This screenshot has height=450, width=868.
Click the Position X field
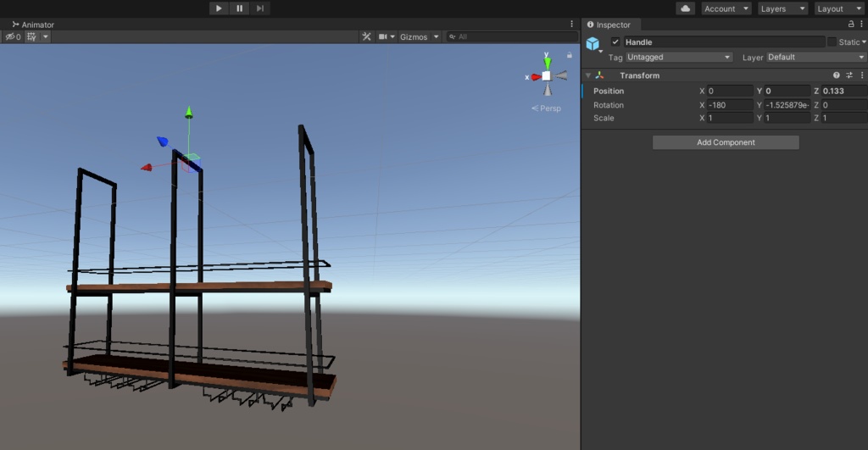(x=730, y=91)
